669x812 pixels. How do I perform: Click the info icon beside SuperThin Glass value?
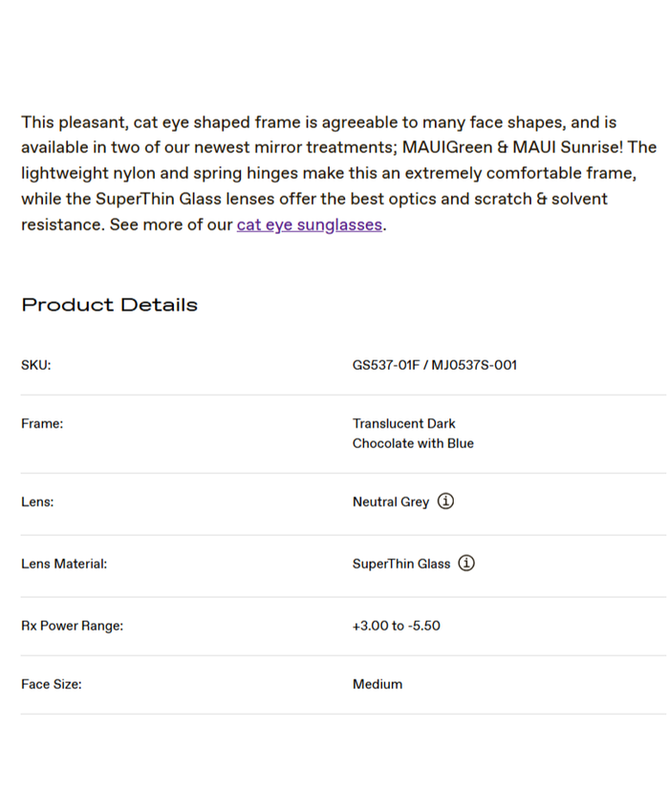465,564
